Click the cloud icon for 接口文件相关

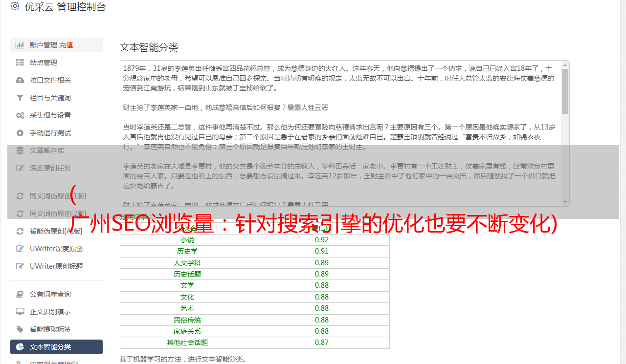20,80
